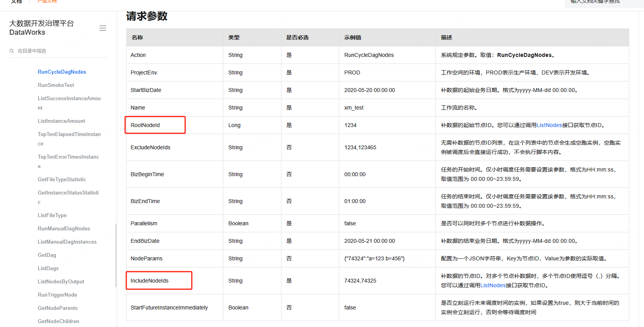Open the ListDags sidebar entry
The image size is (644, 327).
coord(48,268)
